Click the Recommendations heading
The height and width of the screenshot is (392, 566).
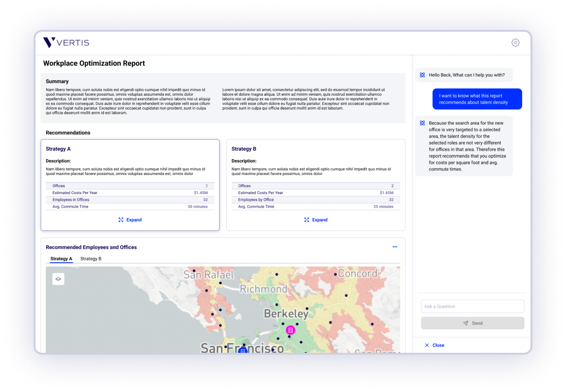click(x=68, y=133)
